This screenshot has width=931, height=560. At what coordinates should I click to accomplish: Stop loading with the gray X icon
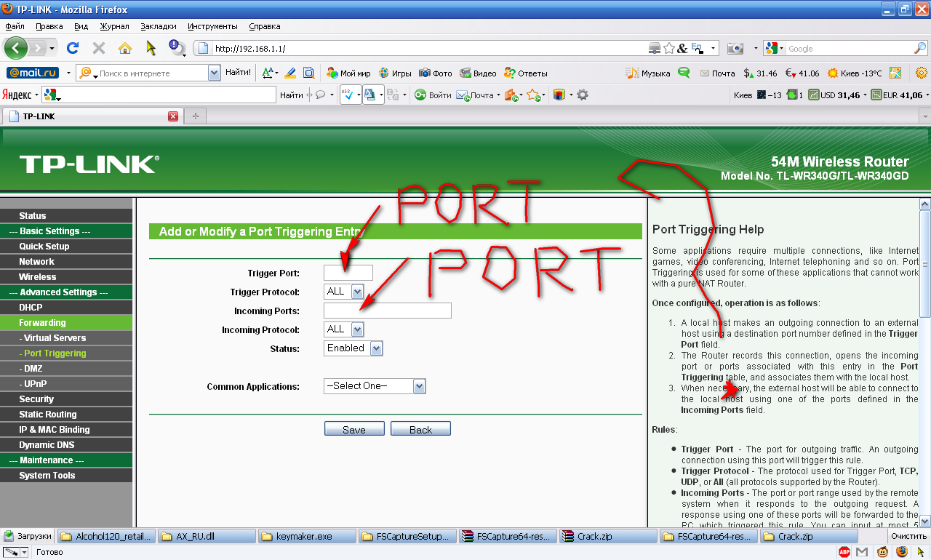click(x=98, y=48)
